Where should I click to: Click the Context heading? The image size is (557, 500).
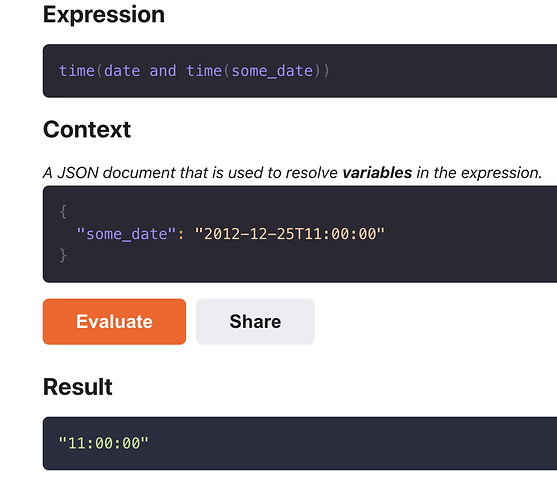(x=87, y=129)
